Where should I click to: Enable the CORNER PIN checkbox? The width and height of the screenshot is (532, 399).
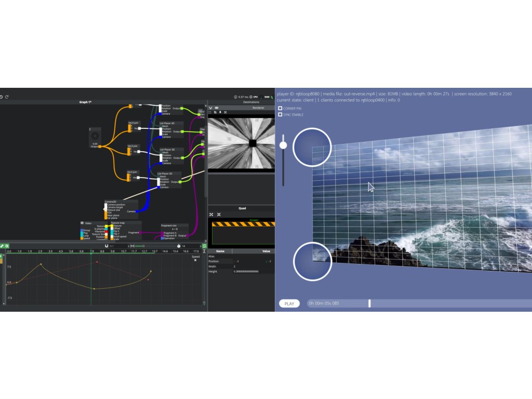[x=280, y=108]
